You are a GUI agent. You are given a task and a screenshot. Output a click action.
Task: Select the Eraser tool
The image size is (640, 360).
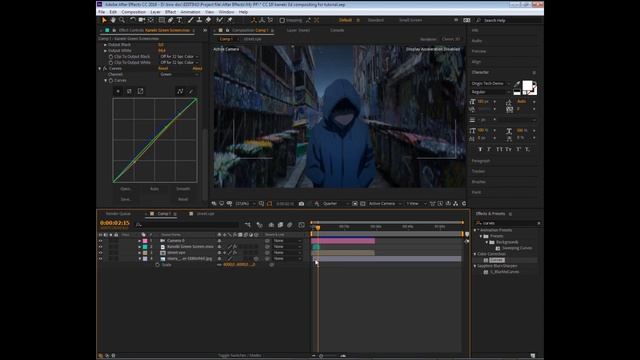(208, 20)
